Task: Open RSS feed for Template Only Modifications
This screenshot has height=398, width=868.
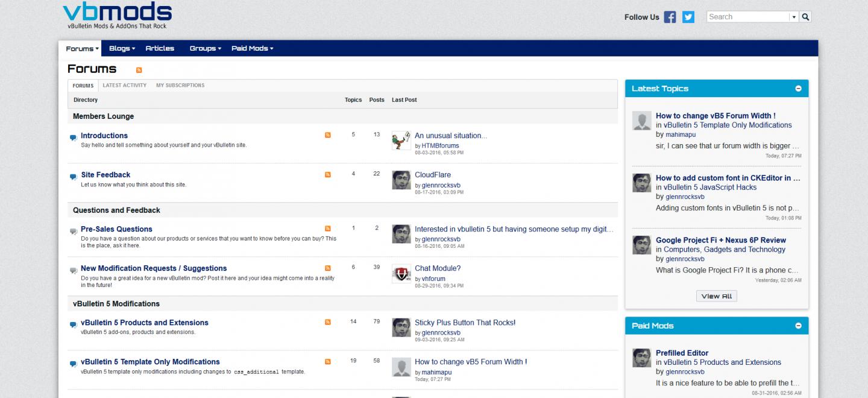Action: tap(328, 361)
